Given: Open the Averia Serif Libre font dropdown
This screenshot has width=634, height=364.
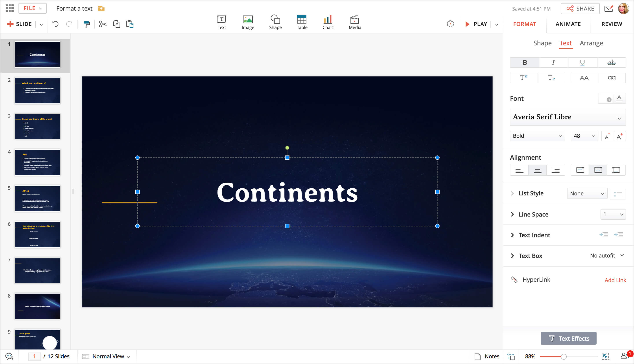Looking at the screenshot, I should tap(568, 117).
